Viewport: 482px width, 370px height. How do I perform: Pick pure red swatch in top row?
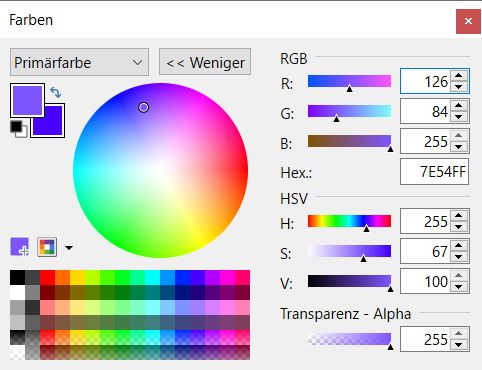pyautogui.click(x=47, y=278)
